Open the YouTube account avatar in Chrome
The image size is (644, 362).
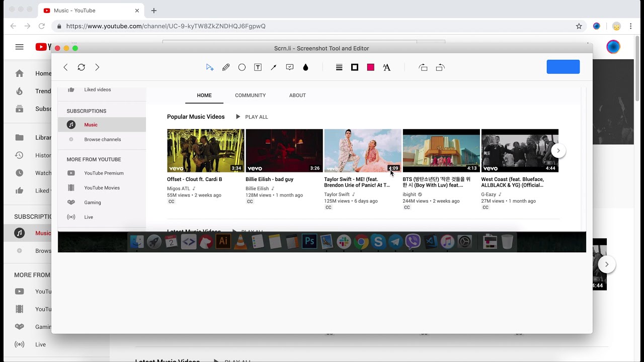613,47
